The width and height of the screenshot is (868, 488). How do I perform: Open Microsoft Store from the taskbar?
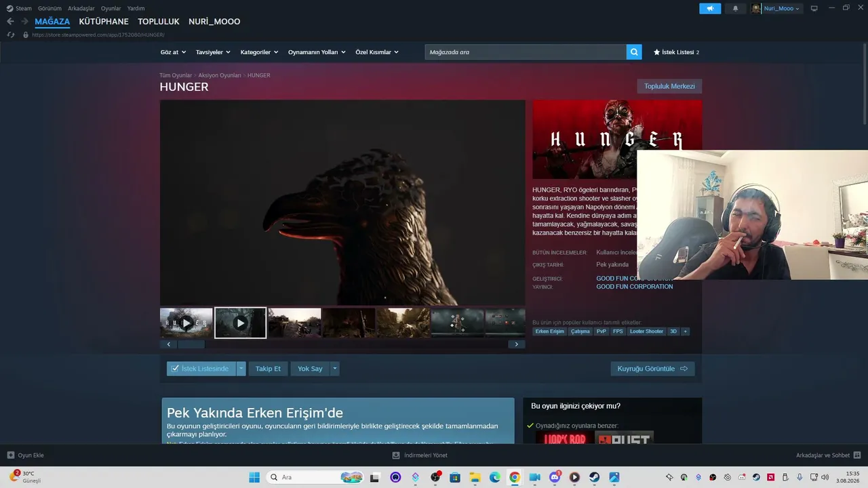click(455, 477)
